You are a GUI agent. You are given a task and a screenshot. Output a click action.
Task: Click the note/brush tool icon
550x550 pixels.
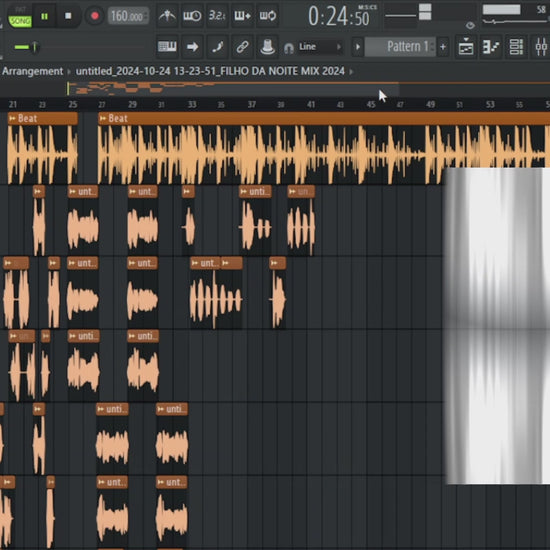(217, 47)
